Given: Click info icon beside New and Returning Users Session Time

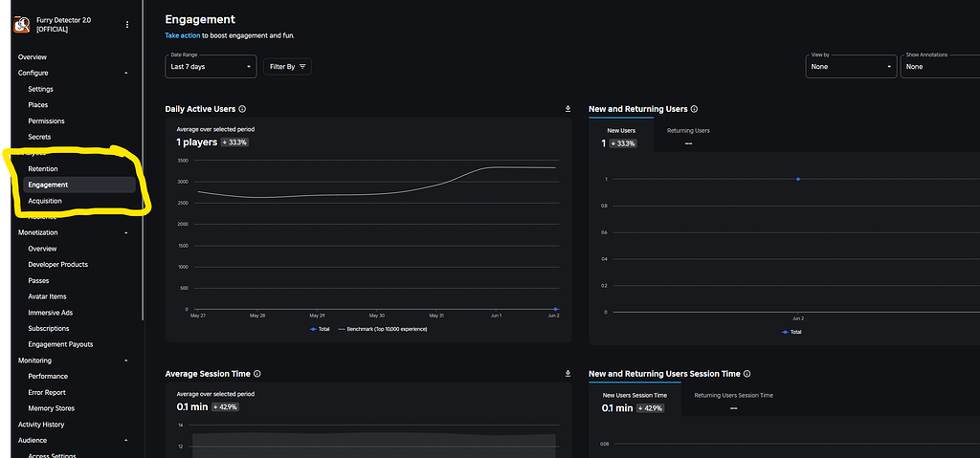Looking at the screenshot, I should pos(746,374).
